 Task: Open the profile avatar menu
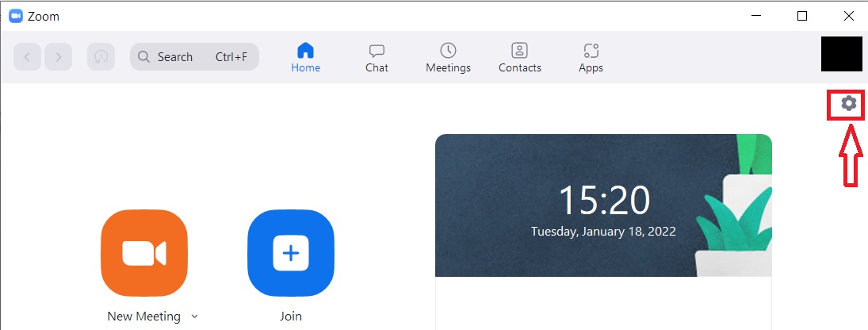841,54
